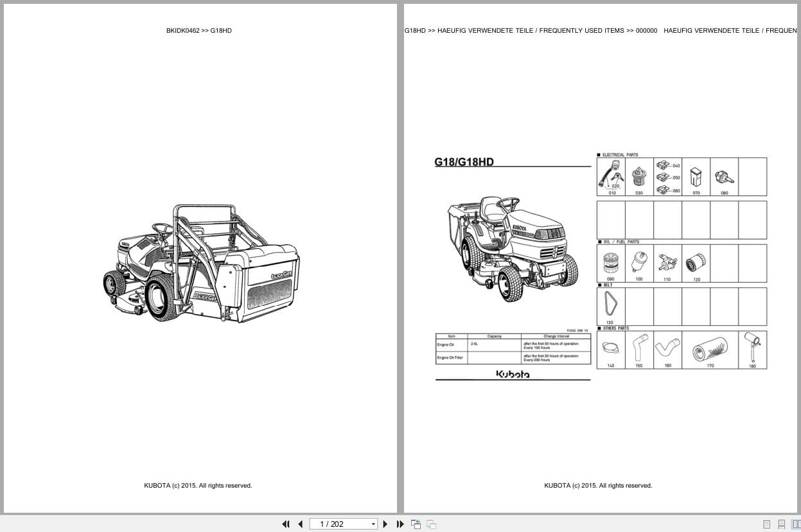The width and height of the screenshot is (801, 532).
Task: Click the Engine Oil Filter table row
Action: click(513, 358)
